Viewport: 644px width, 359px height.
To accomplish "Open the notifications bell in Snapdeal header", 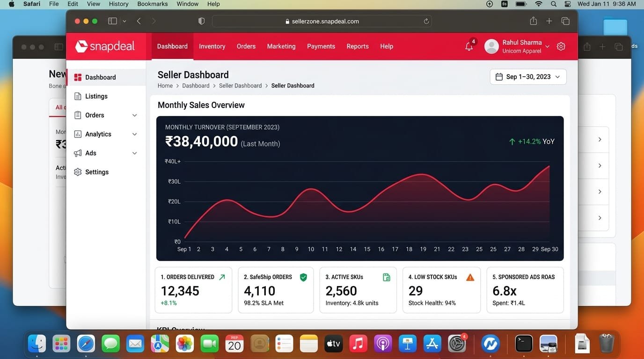I will click(x=469, y=46).
